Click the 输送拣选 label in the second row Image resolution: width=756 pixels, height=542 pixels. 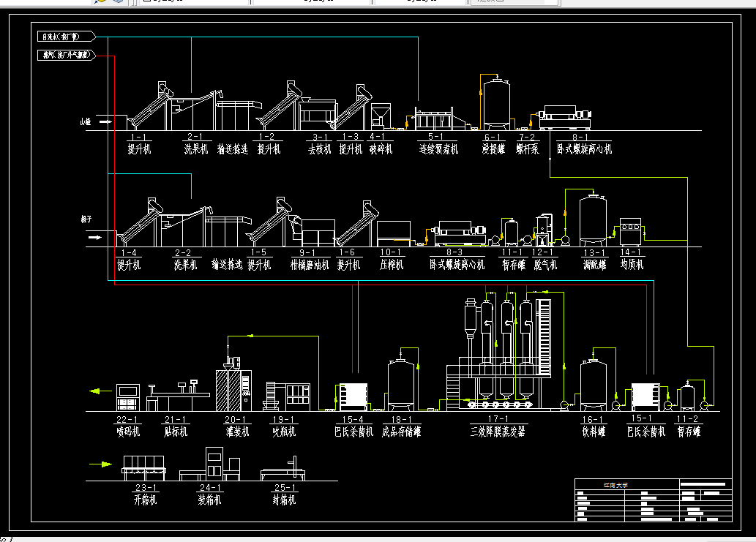coord(227,265)
